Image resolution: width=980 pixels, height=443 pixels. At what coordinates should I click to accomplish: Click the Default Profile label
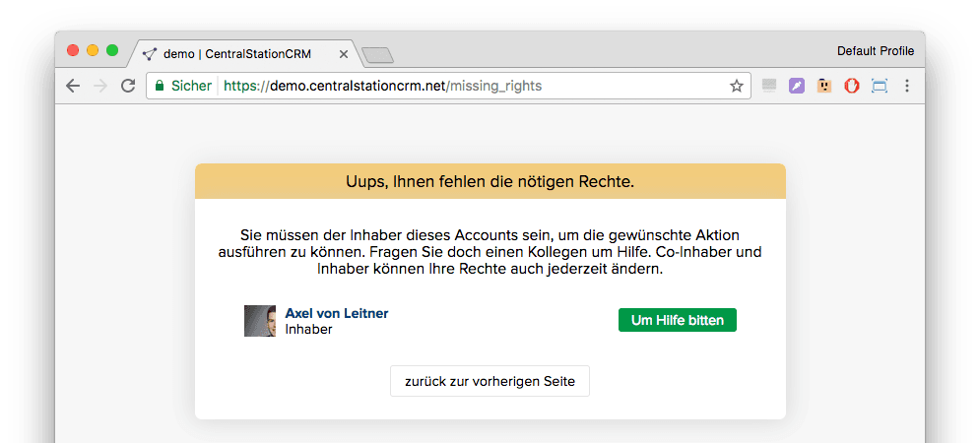pos(875,51)
